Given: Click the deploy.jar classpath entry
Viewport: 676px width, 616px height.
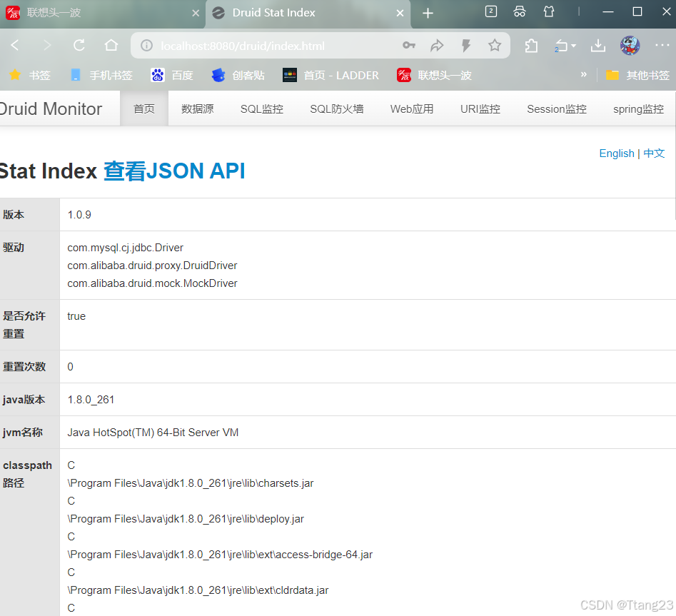Looking at the screenshot, I should click(186, 519).
